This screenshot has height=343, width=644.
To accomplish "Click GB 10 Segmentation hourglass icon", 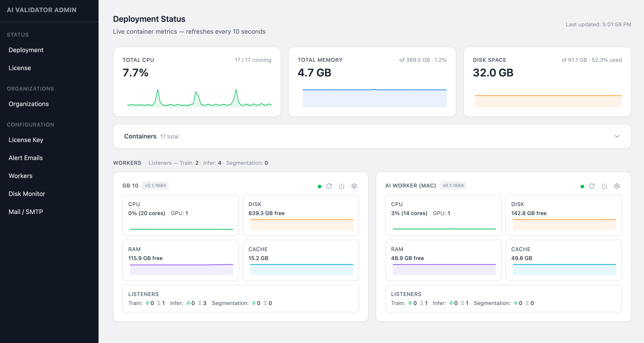I will click(265, 303).
